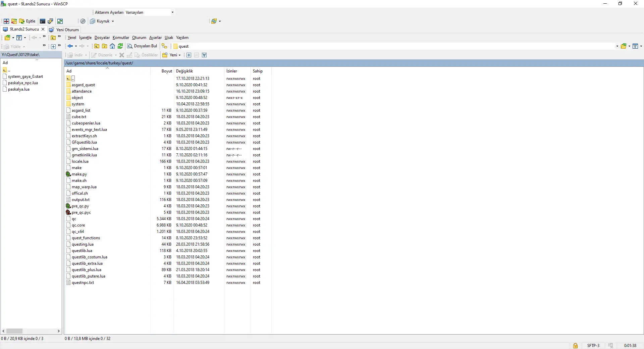644x349 pixels.
Task: Click remote parent directory folder icon
Action: point(97,46)
